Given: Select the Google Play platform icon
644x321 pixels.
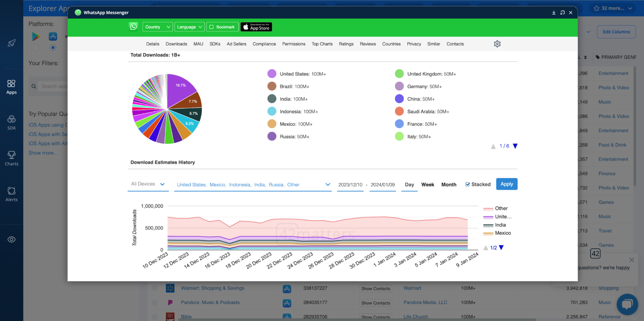Looking at the screenshot, I should pos(36,36).
